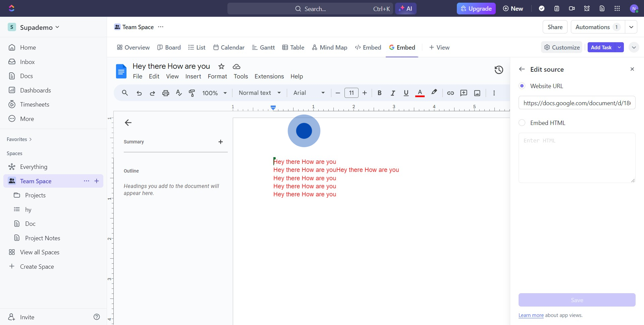Image resolution: width=644 pixels, height=325 pixels.
Task: Click the Google Docs search menus magnifier icon
Action: pyautogui.click(x=125, y=93)
